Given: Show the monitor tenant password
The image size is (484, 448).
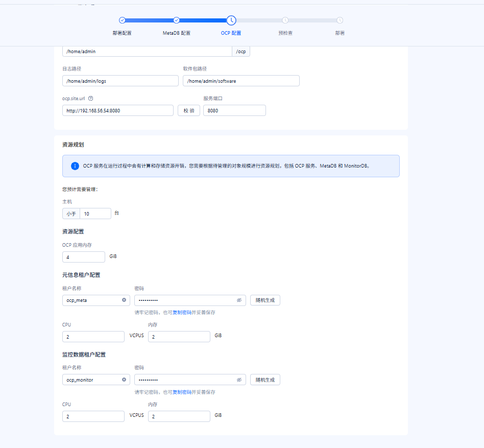Looking at the screenshot, I should point(239,380).
